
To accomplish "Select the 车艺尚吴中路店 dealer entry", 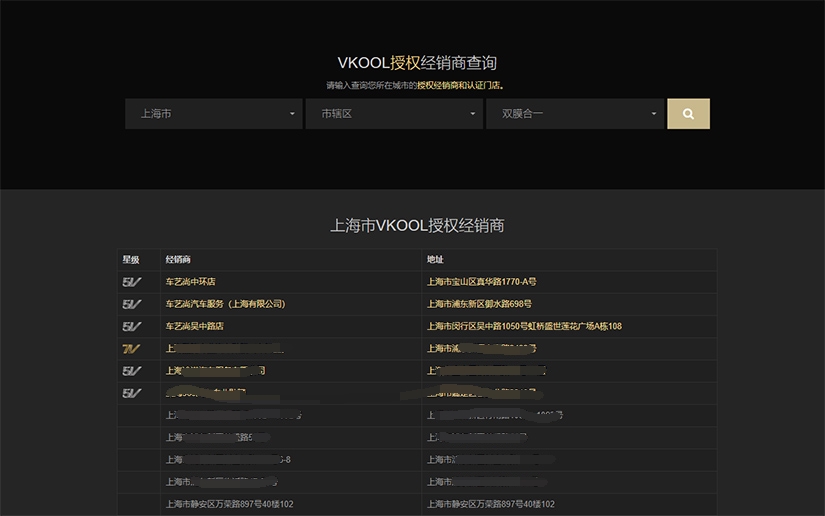I will point(194,326).
